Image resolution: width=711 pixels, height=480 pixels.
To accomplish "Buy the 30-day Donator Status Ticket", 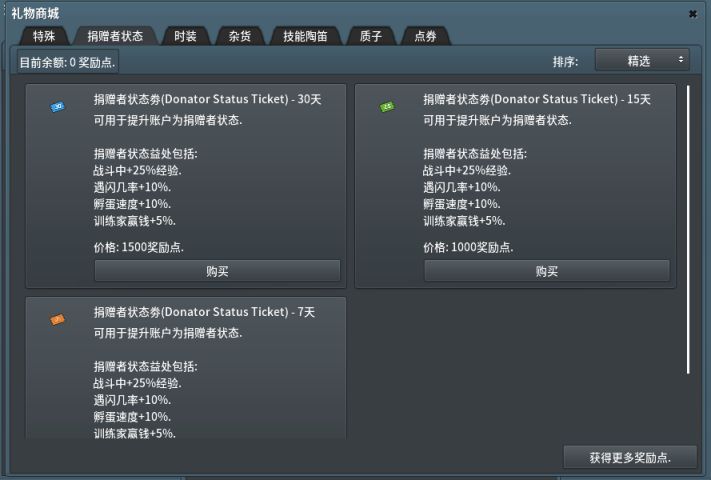I will [217, 271].
